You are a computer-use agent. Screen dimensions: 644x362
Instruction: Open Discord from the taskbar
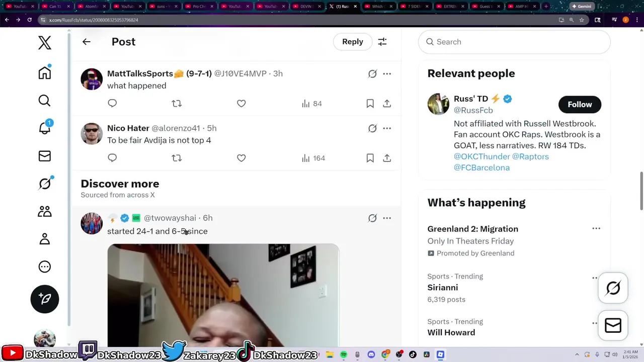tap(371, 354)
